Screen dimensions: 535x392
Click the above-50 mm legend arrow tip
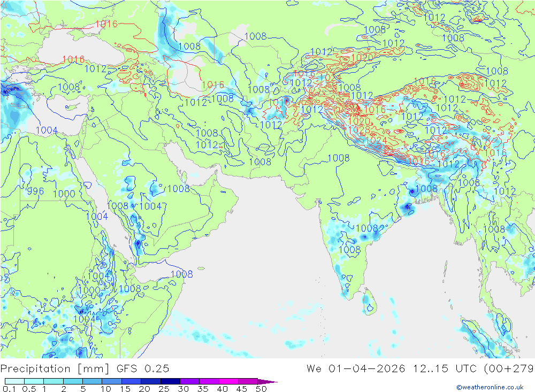pyautogui.click(x=268, y=381)
